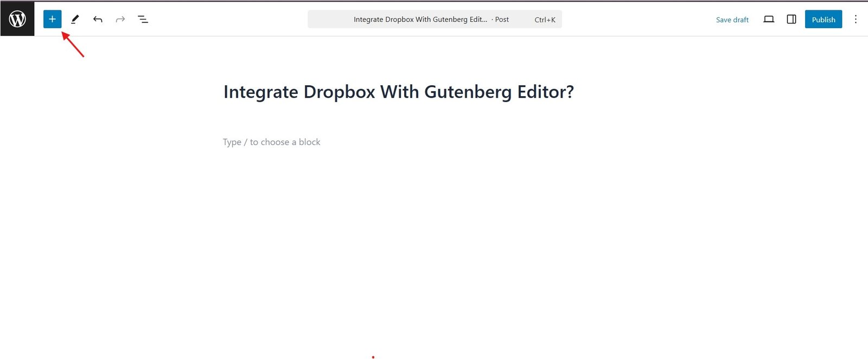Click the WordPress logo to view posts
The image size is (868, 359).
[17, 19]
